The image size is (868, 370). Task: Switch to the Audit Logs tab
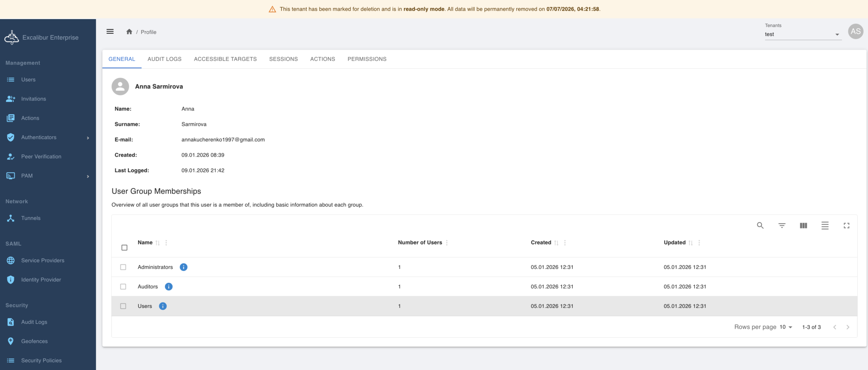[164, 59]
